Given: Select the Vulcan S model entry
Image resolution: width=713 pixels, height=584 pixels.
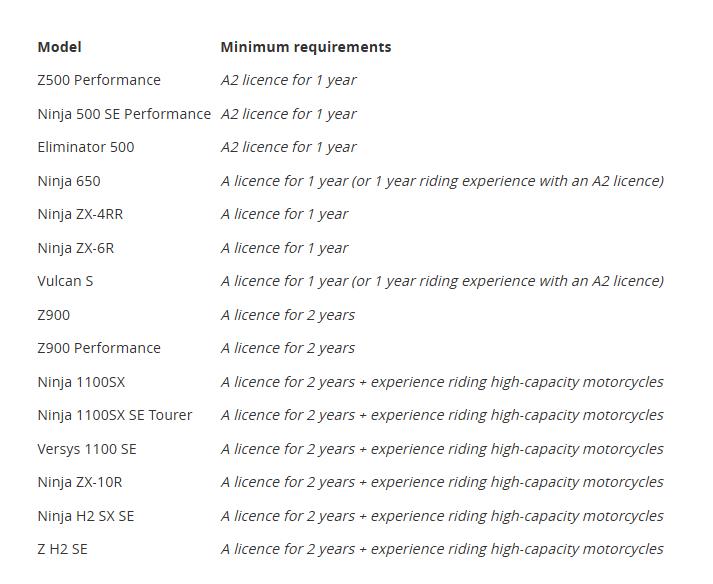Looking at the screenshot, I should click(x=65, y=281).
